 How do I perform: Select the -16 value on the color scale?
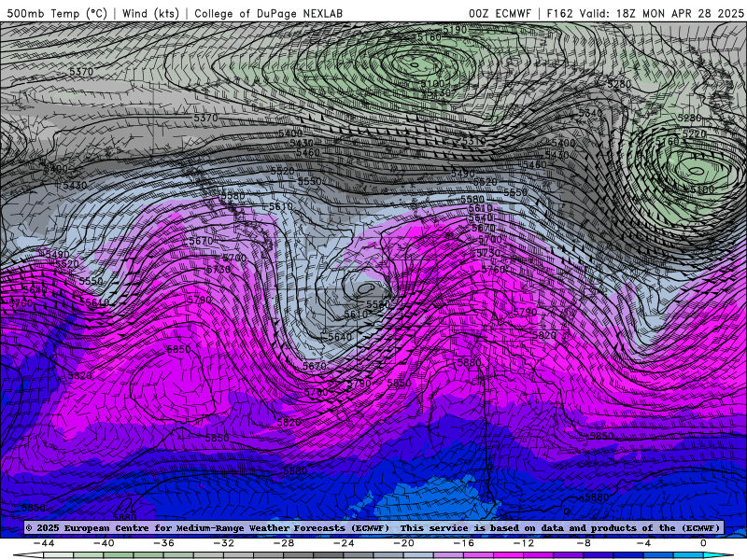coord(463,543)
